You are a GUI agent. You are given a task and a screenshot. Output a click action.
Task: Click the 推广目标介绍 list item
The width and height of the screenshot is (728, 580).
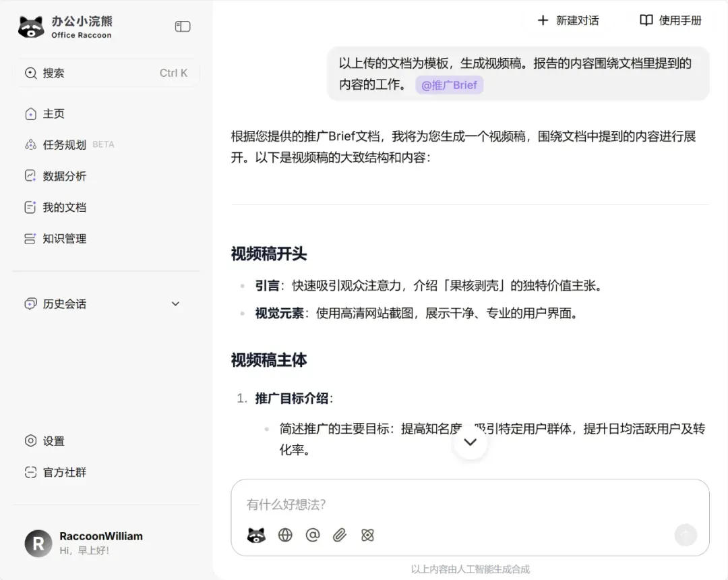tap(293, 399)
